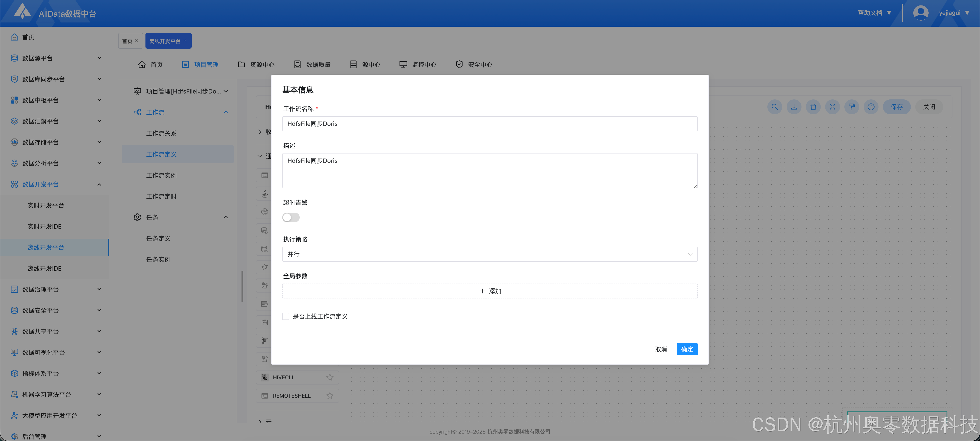980x441 pixels.
Task: Click 添加 to add a global parameter
Action: pos(490,291)
